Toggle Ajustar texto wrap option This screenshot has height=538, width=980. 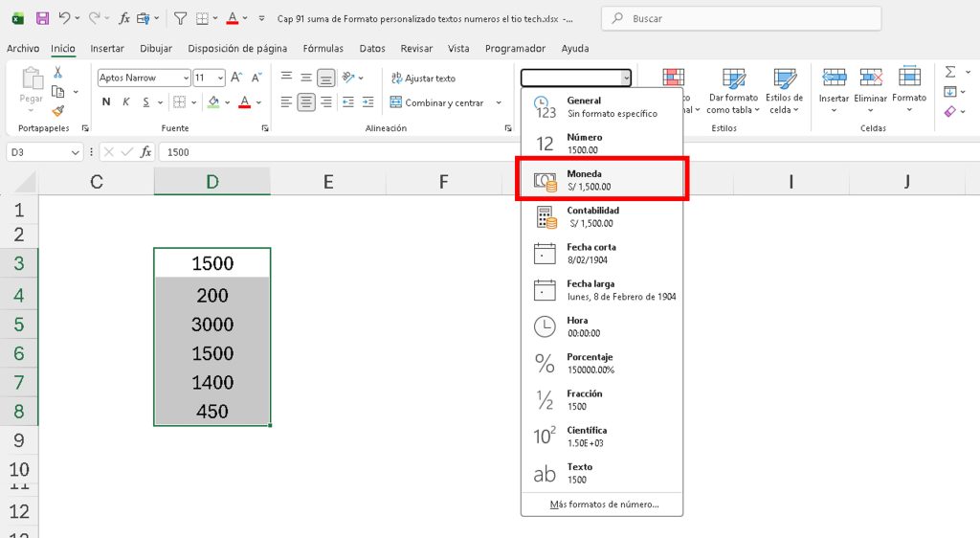(x=422, y=78)
